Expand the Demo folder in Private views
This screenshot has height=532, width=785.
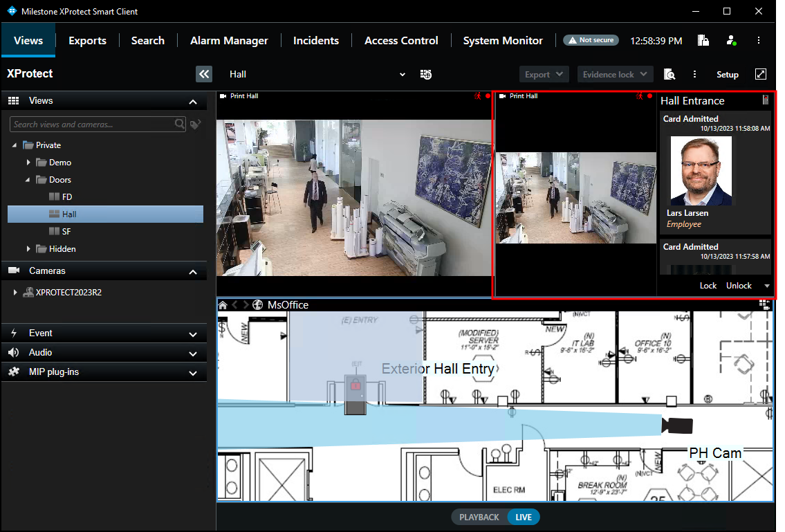28,162
